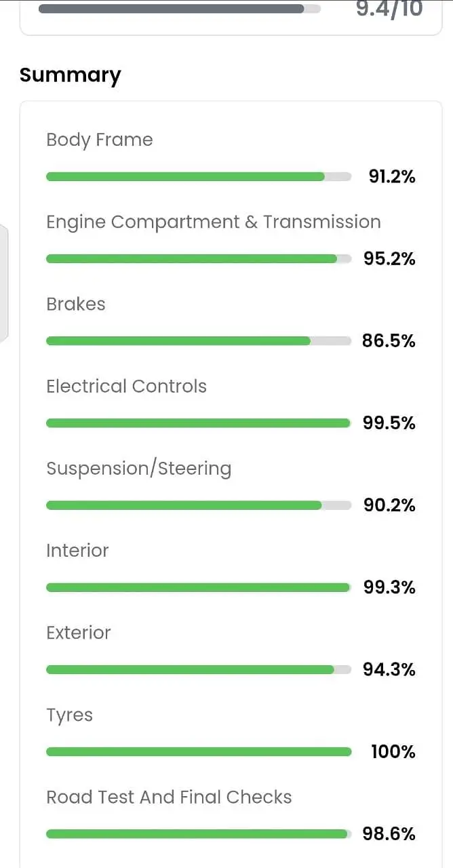
Task: Click the 98.6% Road Test score
Action: (x=389, y=834)
